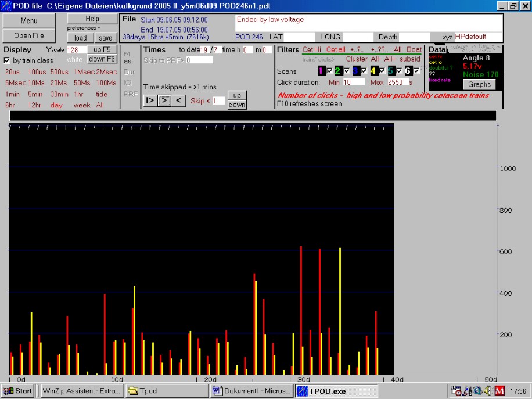Select the 'Cet Hi' filter

point(311,50)
